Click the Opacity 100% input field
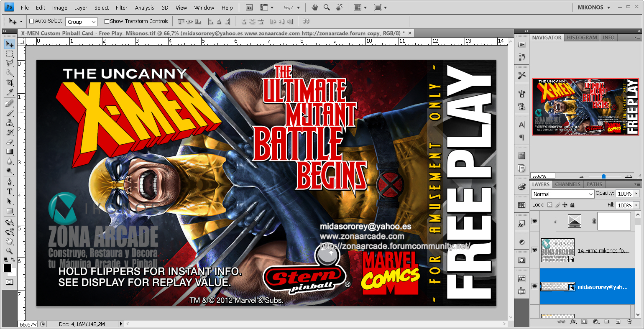 (x=625, y=194)
